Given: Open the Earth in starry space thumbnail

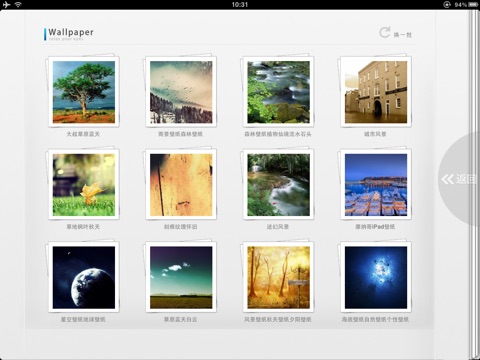Looking at the screenshot, I should tap(84, 277).
